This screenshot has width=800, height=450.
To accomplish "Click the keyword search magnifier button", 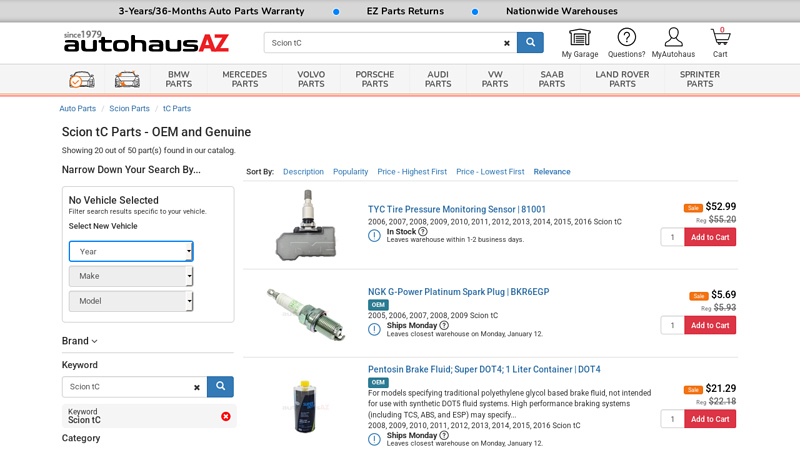I will click(220, 386).
